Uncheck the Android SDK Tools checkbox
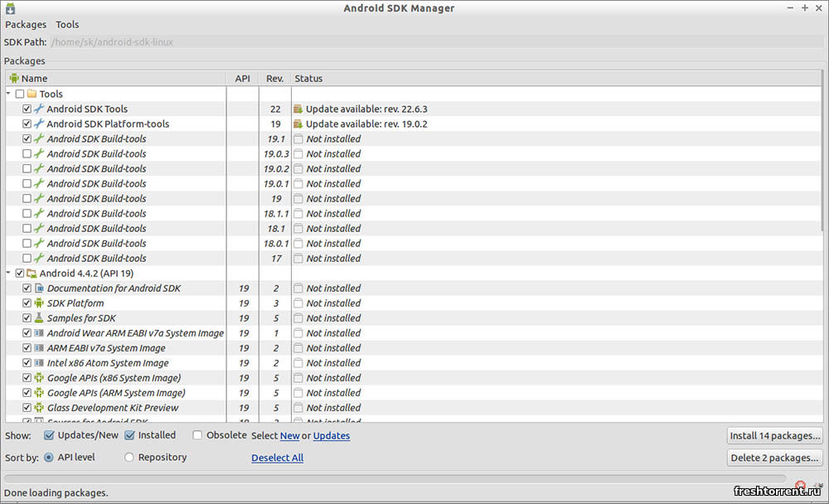Screen dimensions: 829x504 click(27, 109)
